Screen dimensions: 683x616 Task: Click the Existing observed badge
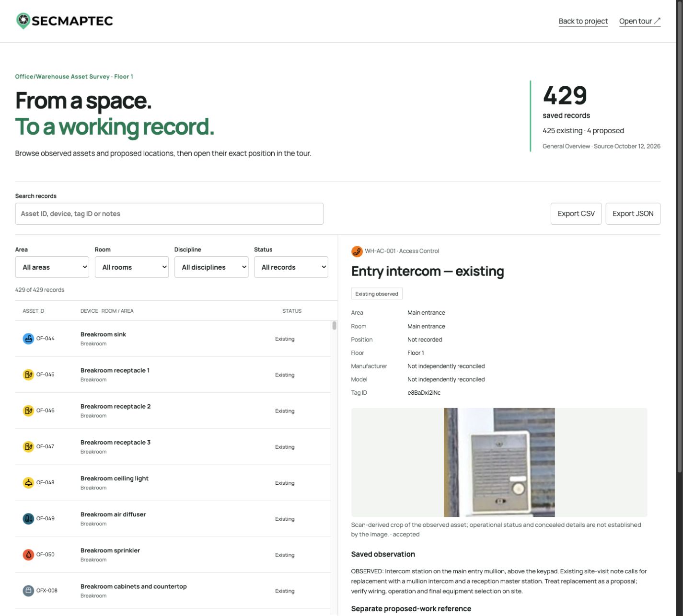pos(377,294)
